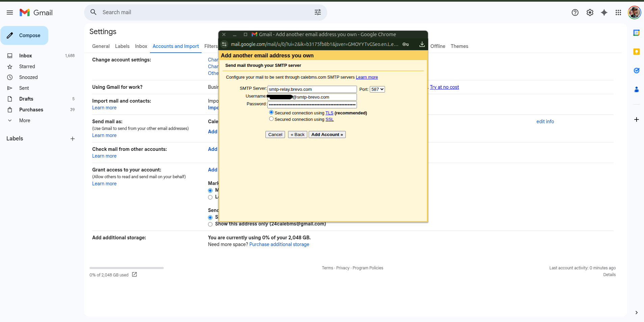Click the Back button in popup
Image resolution: width=644 pixels, height=322 pixels.
[x=298, y=134]
